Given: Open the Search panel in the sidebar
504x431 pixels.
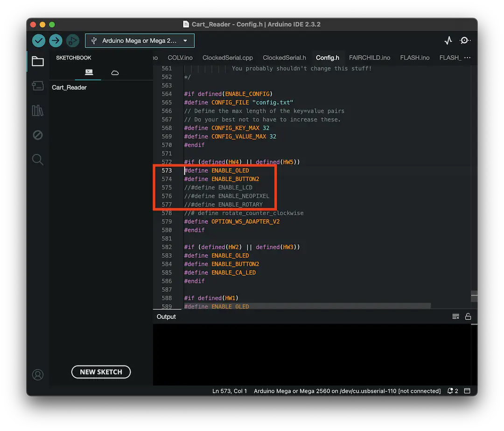Looking at the screenshot, I should tap(38, 159).
